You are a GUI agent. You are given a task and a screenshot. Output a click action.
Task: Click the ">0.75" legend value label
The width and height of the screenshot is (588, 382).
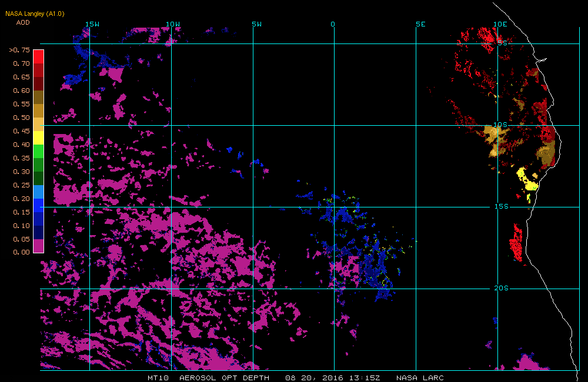click(19, 50)
